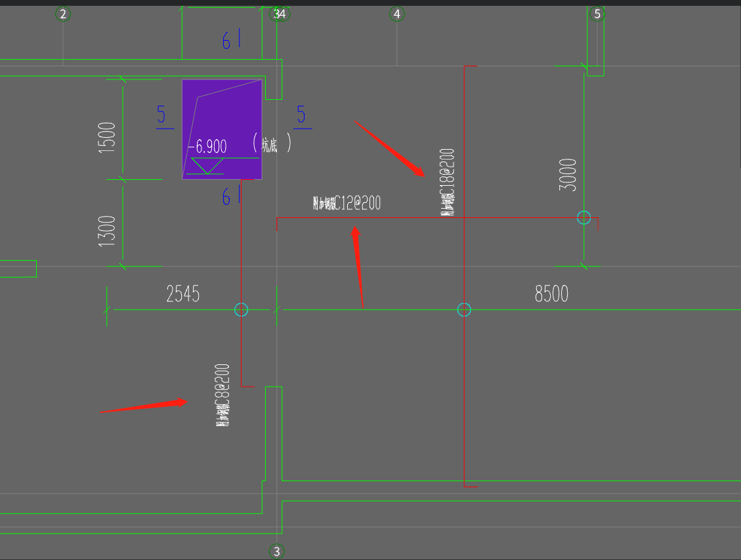Click cyan circle where long red line meets 8500 dimension
The width and height of the screenshot is (741, 560).
[x=465, y=309]
